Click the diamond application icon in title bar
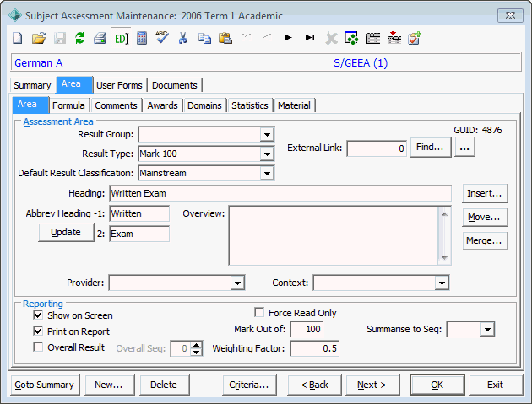 [x=15, y=15]
